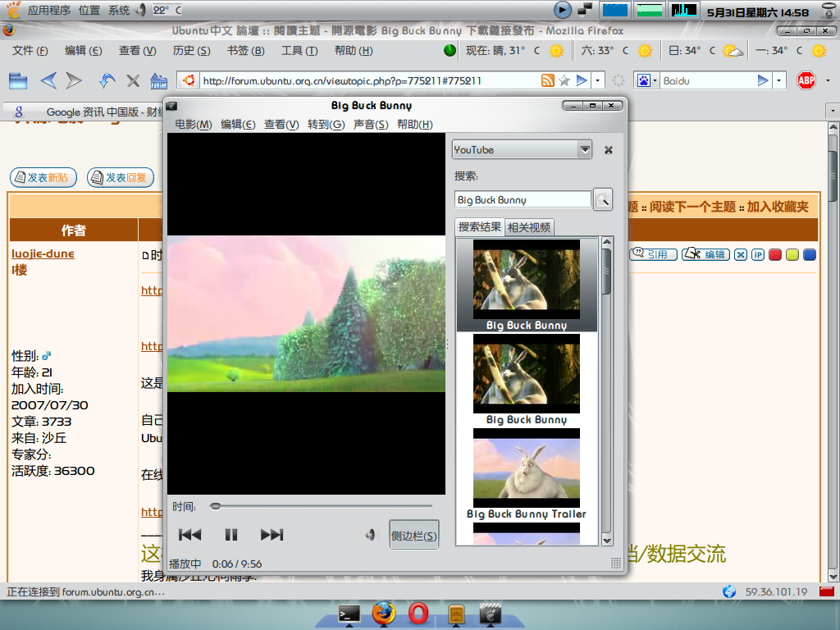This screenshot has height=630, width=840.
Task: Open 编辑(E) menu in player
Action: click(x=238, y=125)
